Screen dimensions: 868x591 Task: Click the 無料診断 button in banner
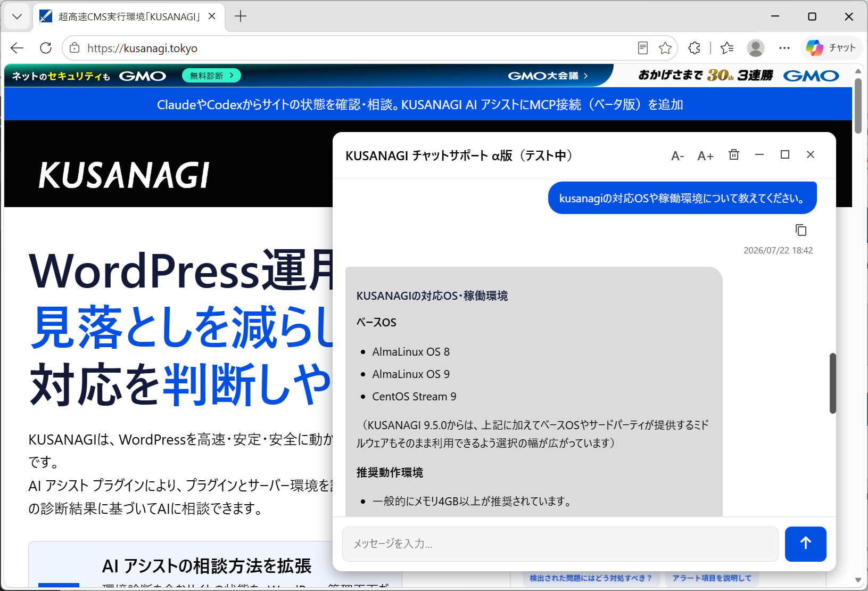point(211,76)
